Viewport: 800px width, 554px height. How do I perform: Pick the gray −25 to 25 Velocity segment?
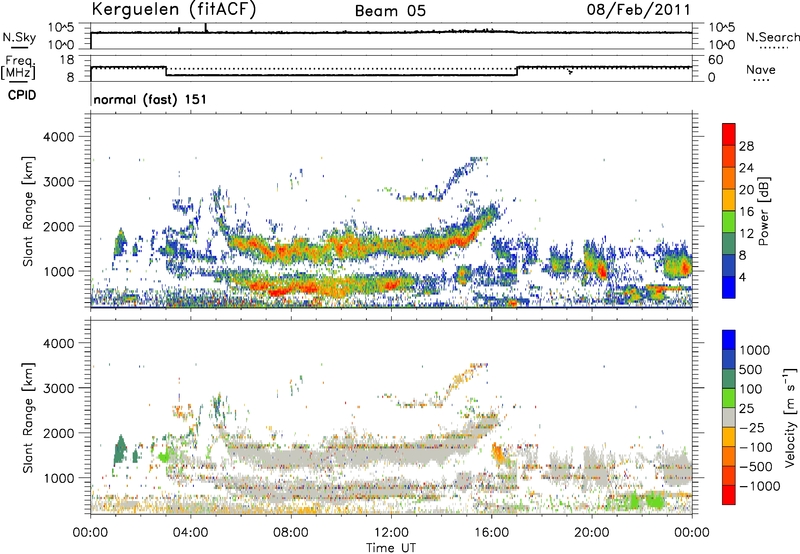(729, 417)
